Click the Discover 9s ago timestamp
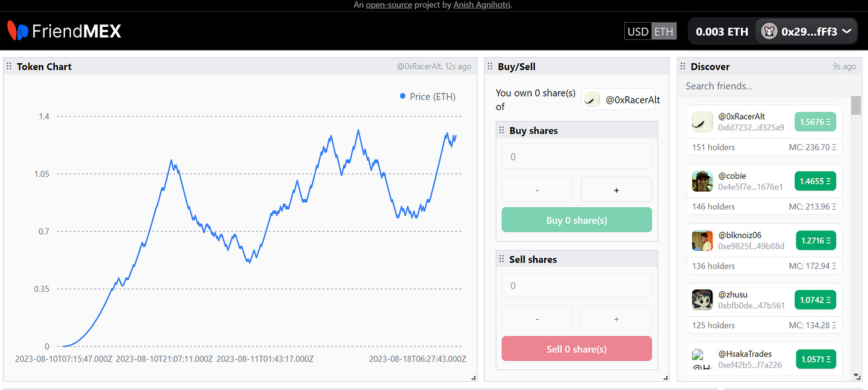The height and width of the screenshot is (390, 868). point(844,67)
